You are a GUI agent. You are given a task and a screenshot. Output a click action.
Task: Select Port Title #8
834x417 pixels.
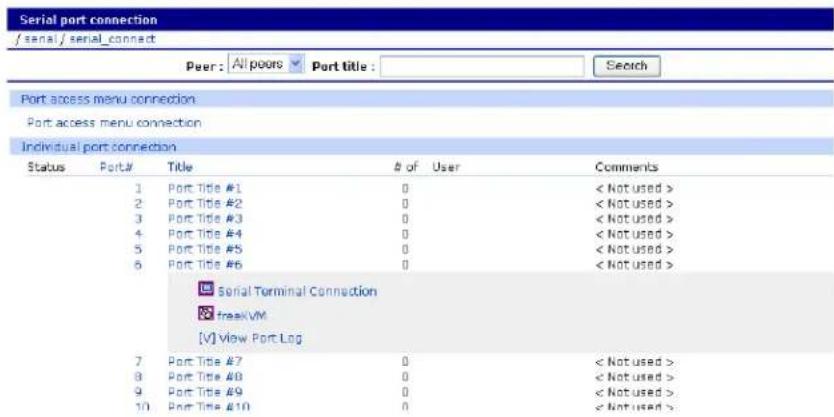point(205,377)
